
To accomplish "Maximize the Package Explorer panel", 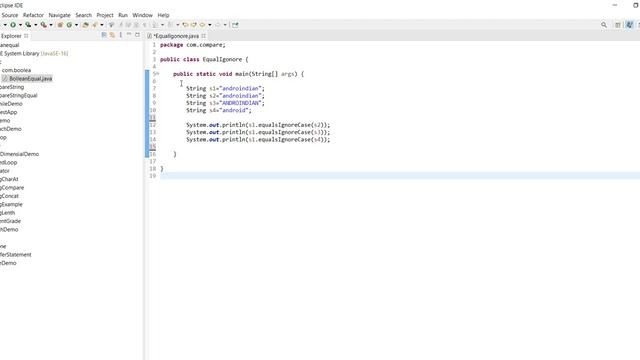I will (137, 35).
